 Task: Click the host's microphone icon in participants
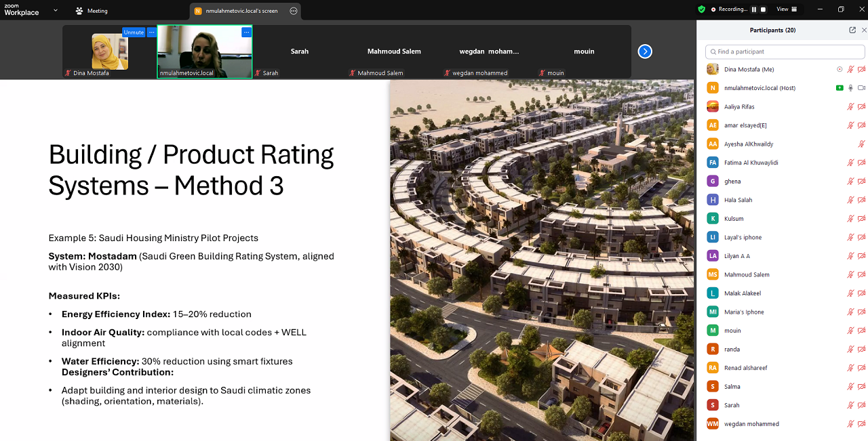tap(850, 88)
